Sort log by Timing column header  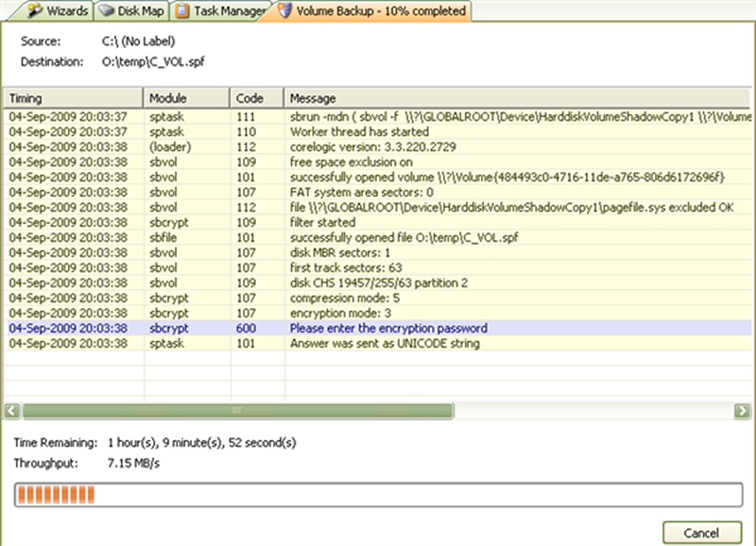(74, 98)
